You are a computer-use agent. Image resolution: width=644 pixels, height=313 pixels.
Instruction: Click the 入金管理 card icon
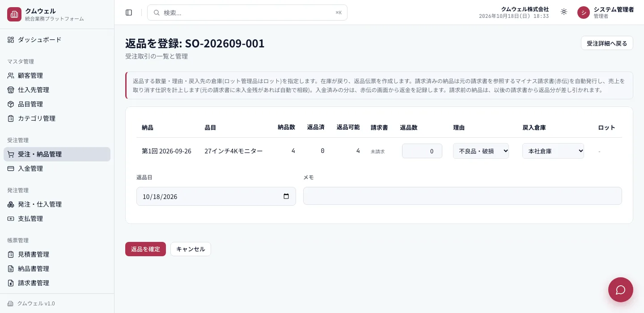pyautogui.click(x=11, y=169)
